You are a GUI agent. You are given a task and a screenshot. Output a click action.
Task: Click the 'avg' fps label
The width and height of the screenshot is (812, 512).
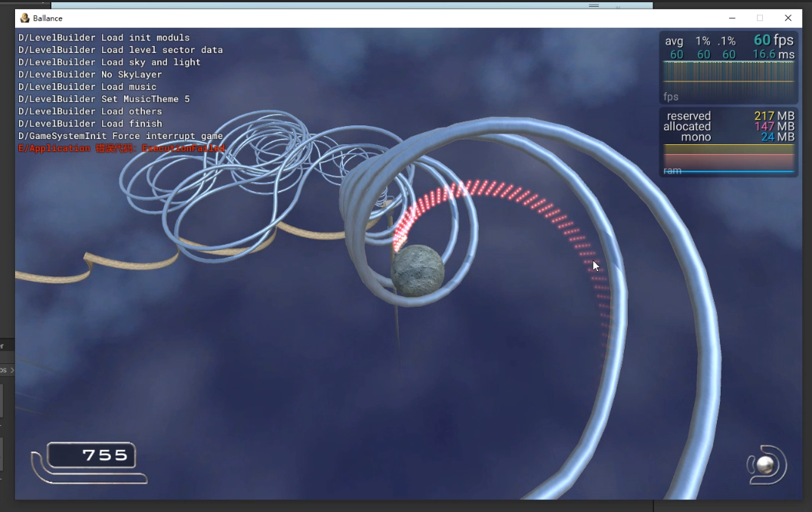pyautogui.click(x=674, y=42)
